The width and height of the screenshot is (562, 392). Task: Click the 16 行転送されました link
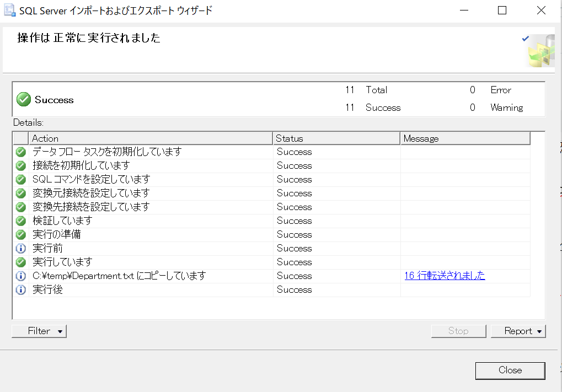pos(445,276)
